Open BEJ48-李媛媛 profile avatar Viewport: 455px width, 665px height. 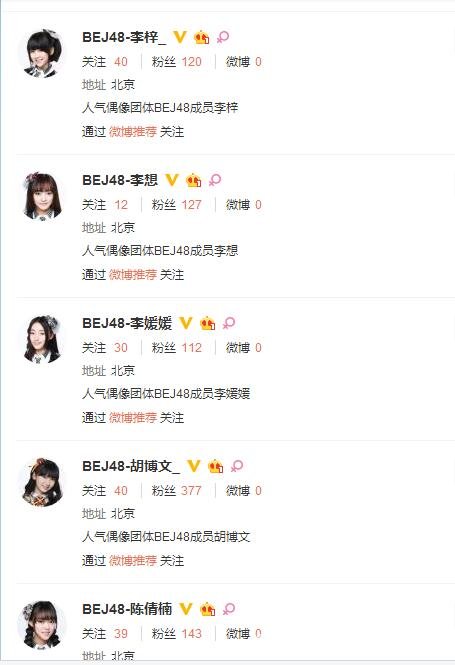tap(42, 340)
